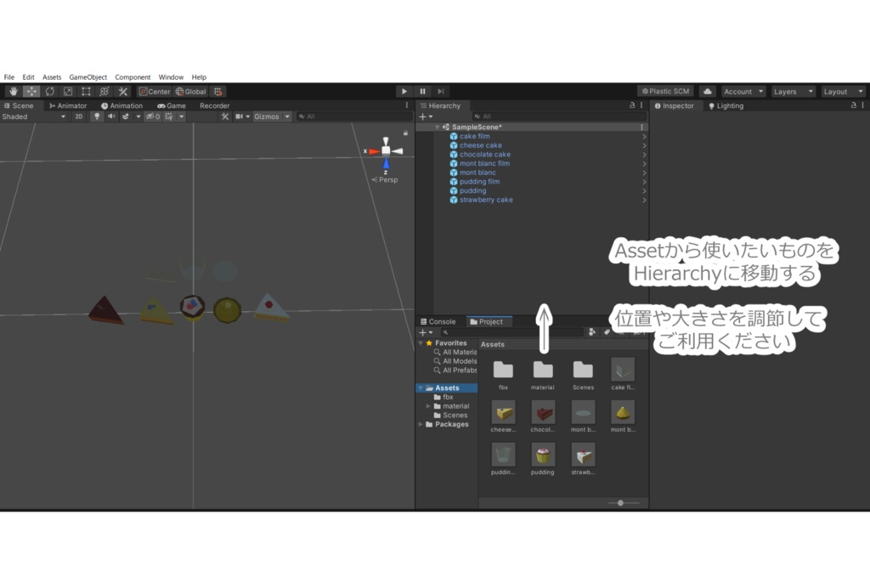Open the Hierarchy plus create dropdown
This screenshot has width=870, height=588.
point(426,116)
